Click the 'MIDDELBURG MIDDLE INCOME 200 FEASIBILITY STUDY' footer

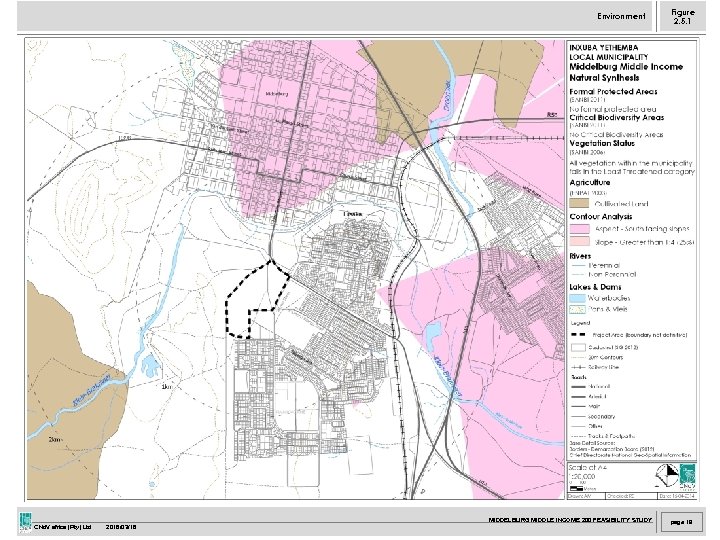tap(570, 520)
